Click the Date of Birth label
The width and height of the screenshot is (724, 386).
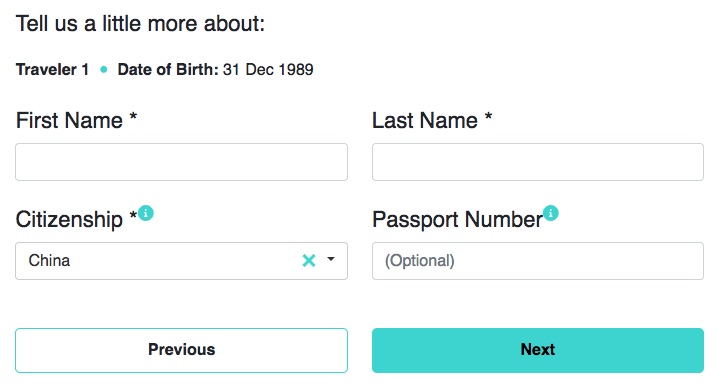point(168,69)
